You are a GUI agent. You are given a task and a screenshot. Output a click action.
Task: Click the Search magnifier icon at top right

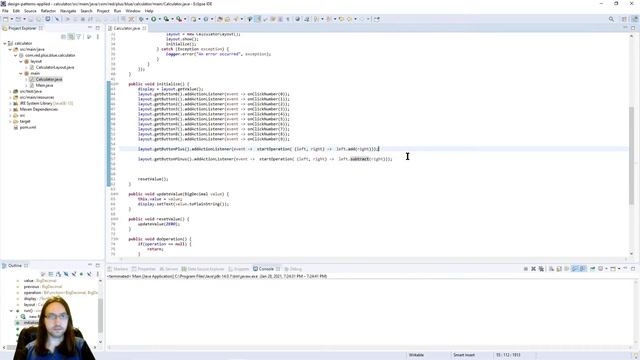(611, 19)
